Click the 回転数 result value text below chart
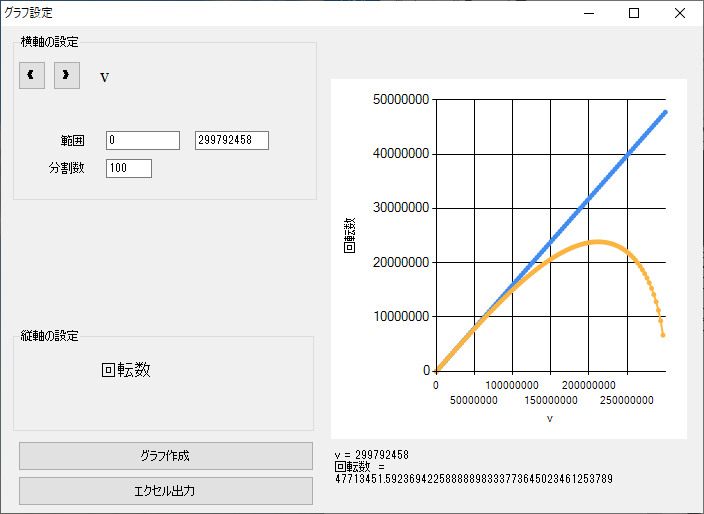The width and height of the screenshot is (704, 514). 474,479
